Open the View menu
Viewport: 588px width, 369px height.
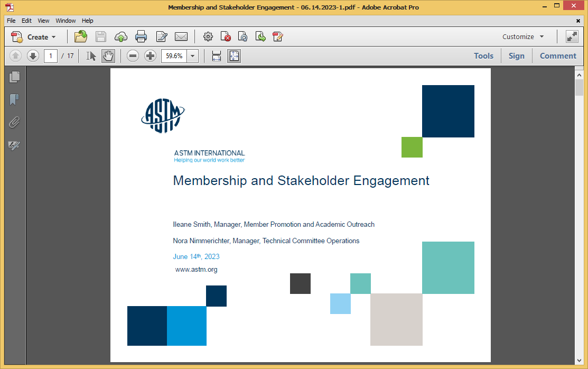(x=43, y=21)
